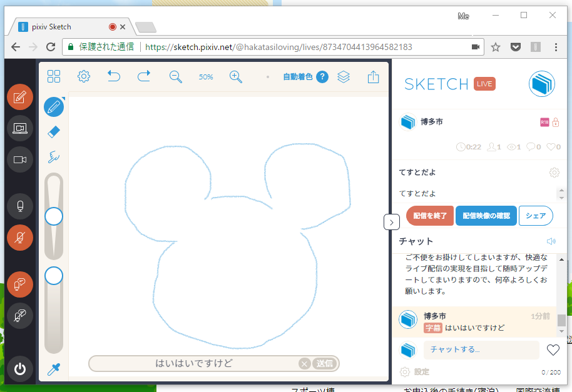The width and height of the screenshot is (572, 392).
Task: Zoom out the canvas
Action: 175,77
